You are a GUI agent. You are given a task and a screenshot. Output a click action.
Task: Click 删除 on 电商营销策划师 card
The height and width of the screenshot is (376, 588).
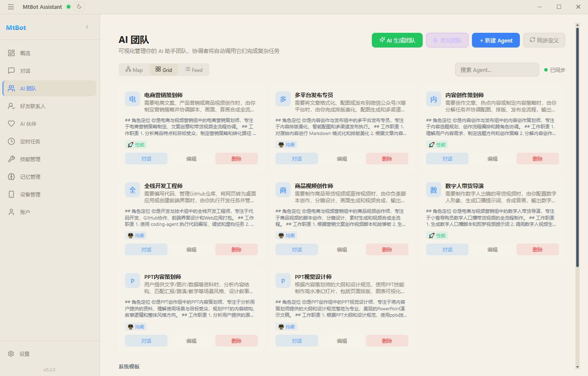coord(236,159)
